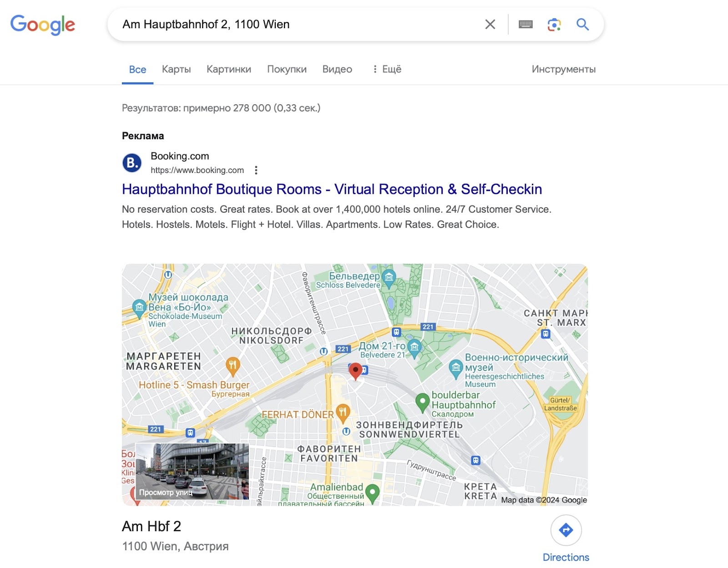This screenshot has width=728, height=568.
Task: Click the Booking.com favicon
Action: 132,163
